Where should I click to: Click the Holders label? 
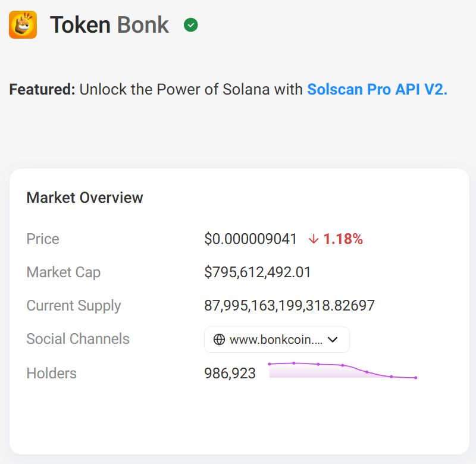click(x=51, y=374)
